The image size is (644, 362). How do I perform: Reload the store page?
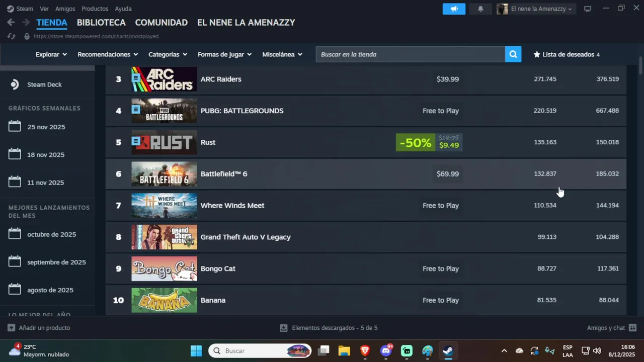coord(12,36)
